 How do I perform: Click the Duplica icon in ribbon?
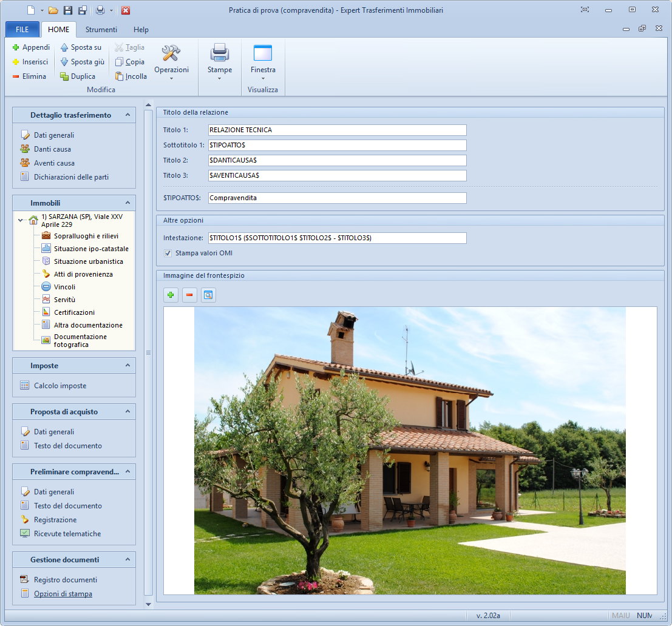pyautogui.click(x=64, y=76)
